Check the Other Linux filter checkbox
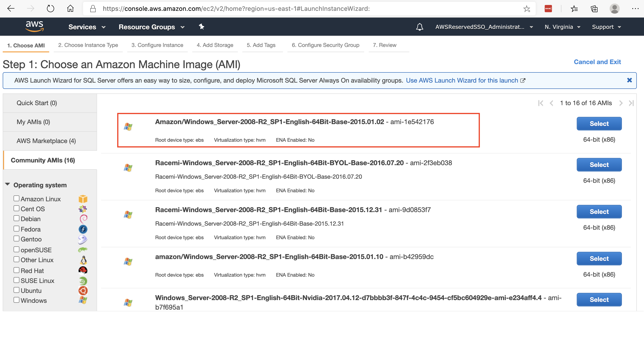The image size is (644, 338). pyautogui.click(x=16, y=259)
